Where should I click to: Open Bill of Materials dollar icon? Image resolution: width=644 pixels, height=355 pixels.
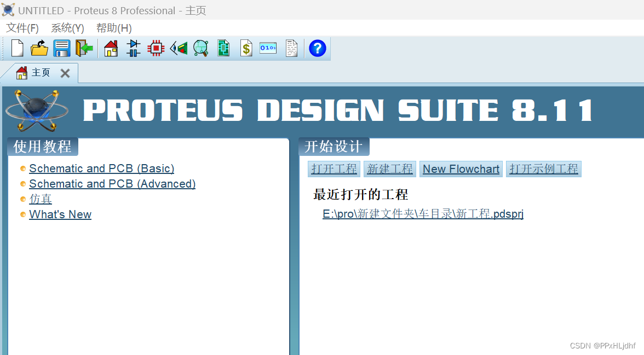point(246,49)
